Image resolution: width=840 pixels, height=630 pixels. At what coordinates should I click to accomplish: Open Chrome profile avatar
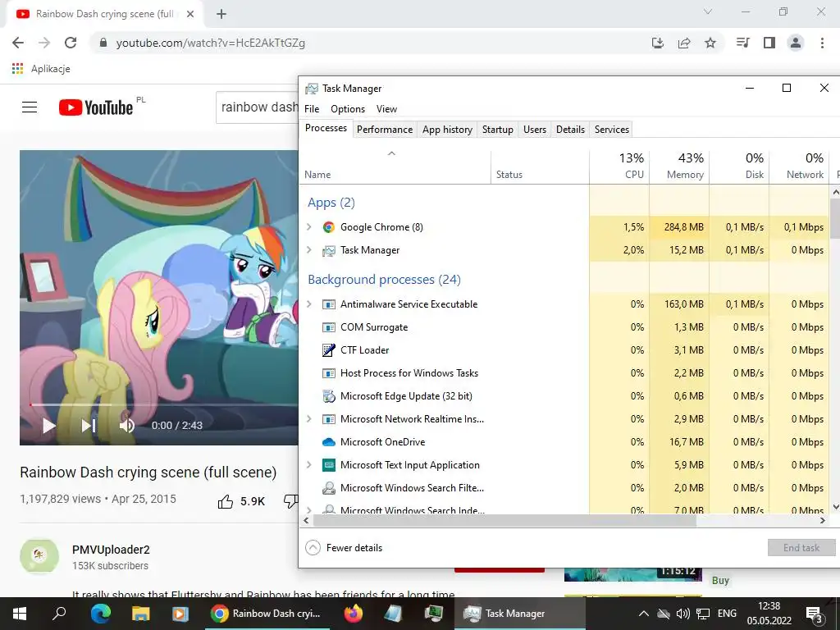pyautogui.click(x=796, y=43)
